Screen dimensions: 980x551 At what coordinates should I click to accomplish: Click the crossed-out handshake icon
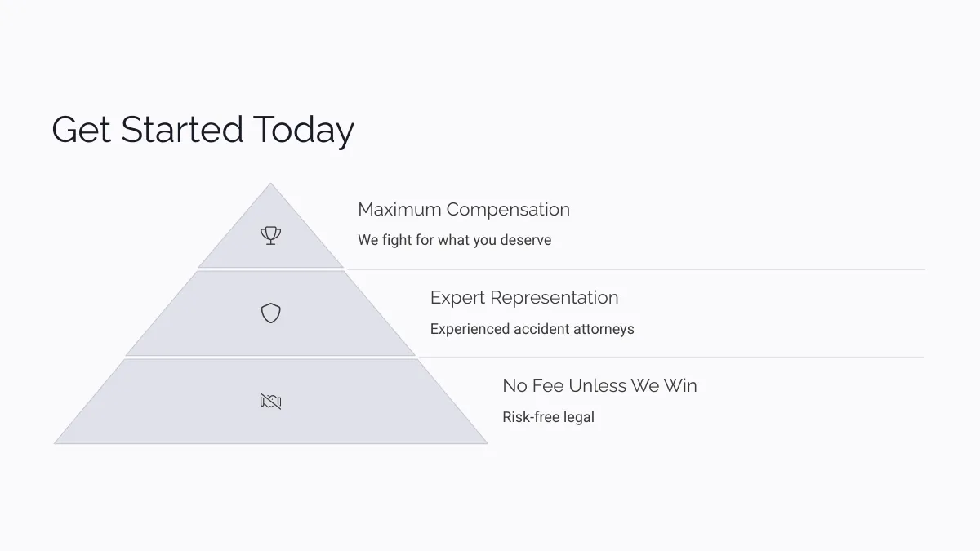pyautogui.click(x=270, y=401)
